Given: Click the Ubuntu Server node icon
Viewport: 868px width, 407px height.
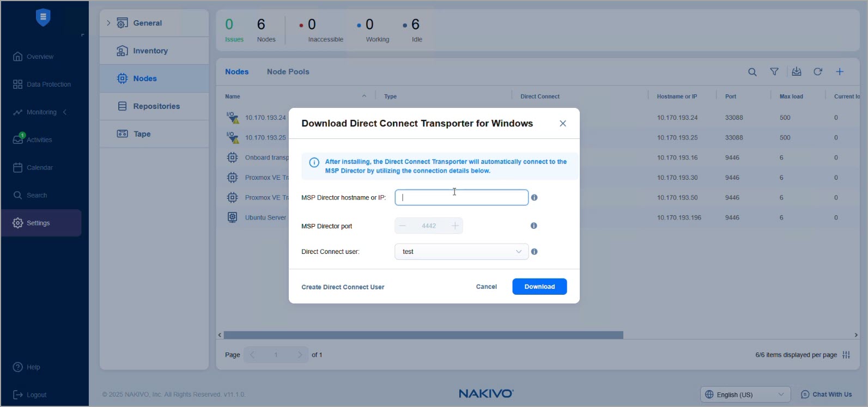Looking at the screenshot, I should (x=233, y=217).
